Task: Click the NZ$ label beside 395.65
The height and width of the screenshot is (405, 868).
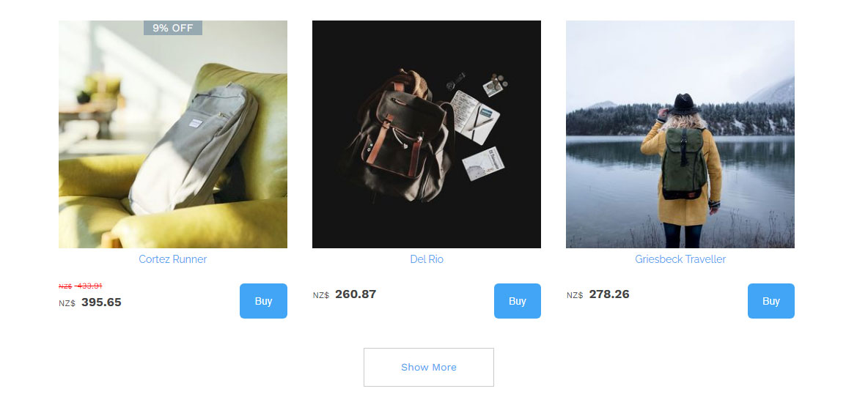Action: (x=67, y=303)
